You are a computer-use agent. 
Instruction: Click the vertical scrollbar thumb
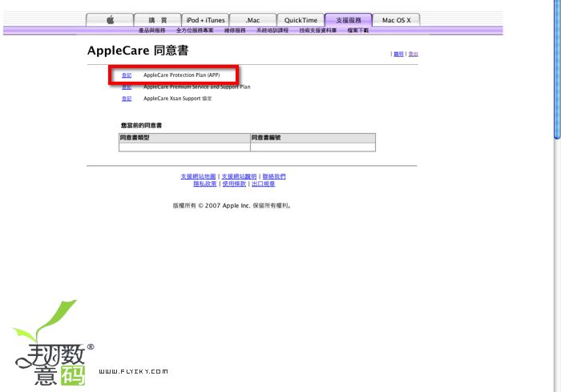557,70
